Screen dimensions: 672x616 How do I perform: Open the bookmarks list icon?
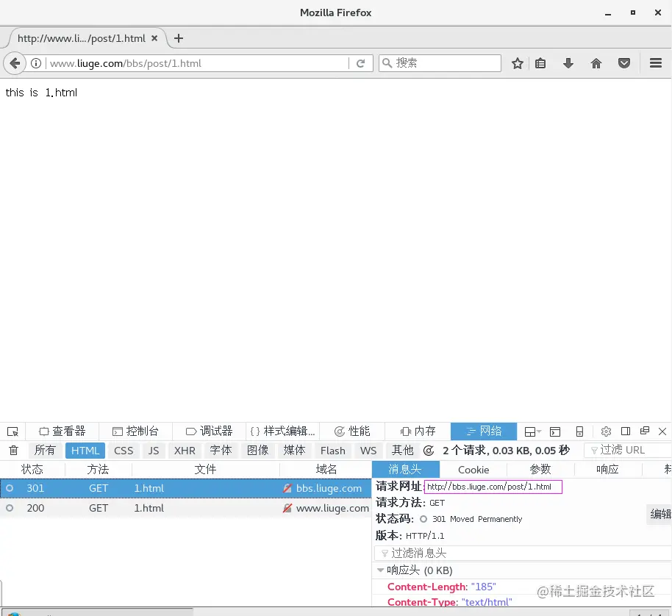point(540,63)
